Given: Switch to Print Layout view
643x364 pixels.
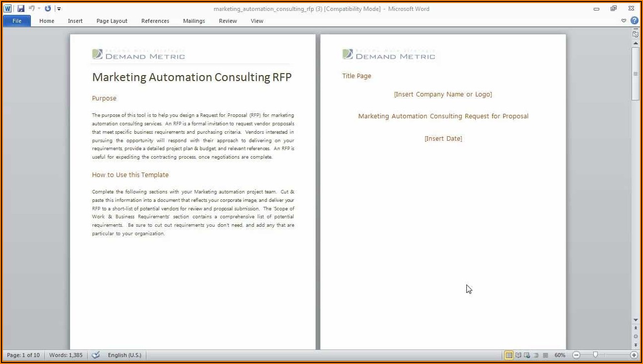Looking at the screenshot, I should click(x=509, y=355).
